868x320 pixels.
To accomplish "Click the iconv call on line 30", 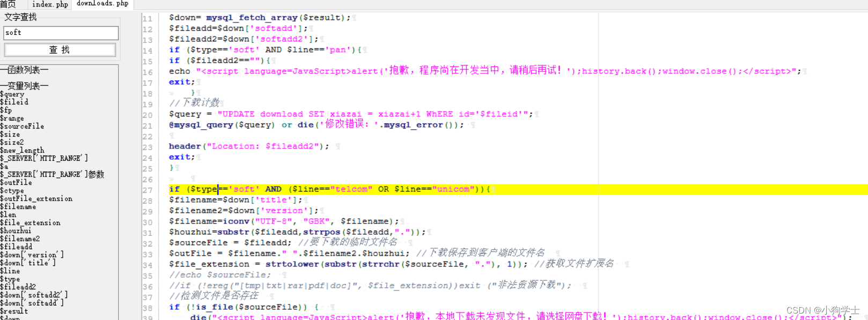I will click(x=236, y=221).
